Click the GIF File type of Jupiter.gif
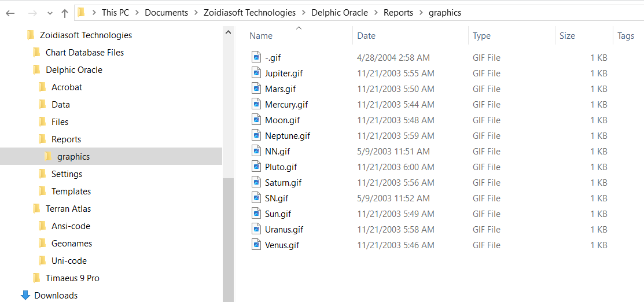 [487, 73]
